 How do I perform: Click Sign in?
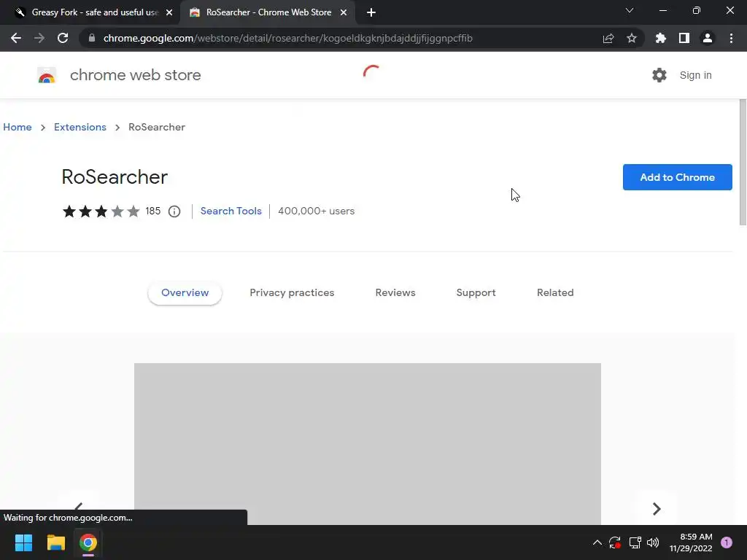(x=695, y=75)
